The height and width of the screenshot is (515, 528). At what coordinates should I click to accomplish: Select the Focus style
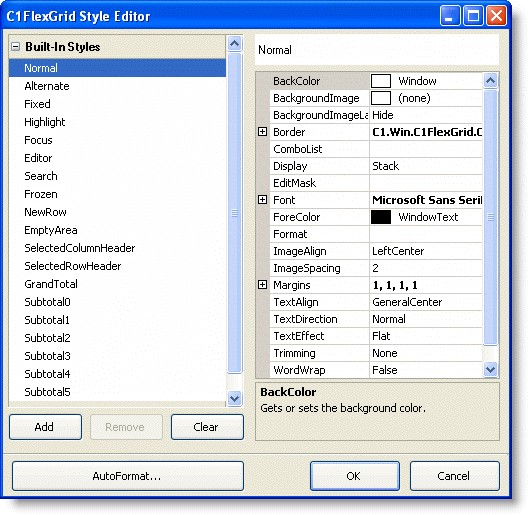click(117, 140)
